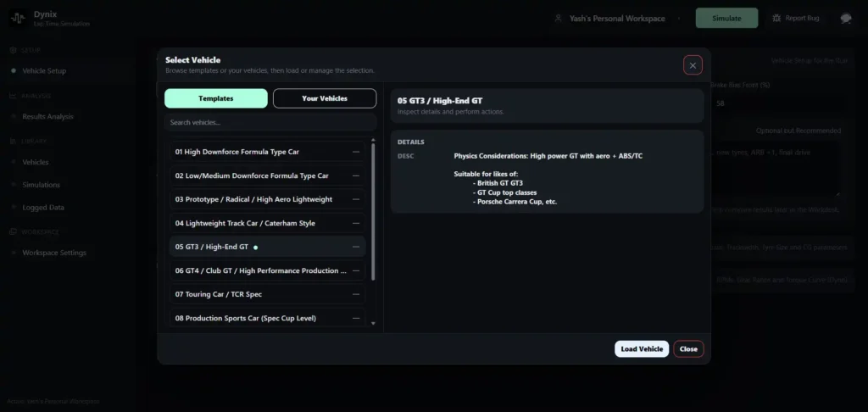Viewport: 868px width, 412px height.
Task: Click the 'Porsche Carrera Cup, etc.' line
Action: 517,202
